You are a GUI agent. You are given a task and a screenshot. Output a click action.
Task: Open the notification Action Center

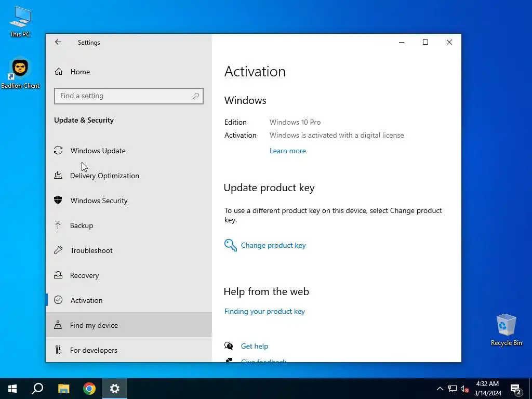(x=516, y=389)
